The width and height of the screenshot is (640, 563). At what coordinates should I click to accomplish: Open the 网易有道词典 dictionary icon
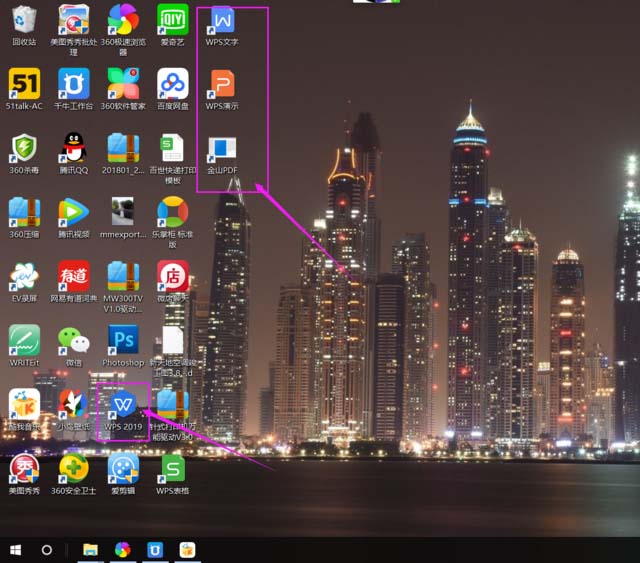coord(74,276)
